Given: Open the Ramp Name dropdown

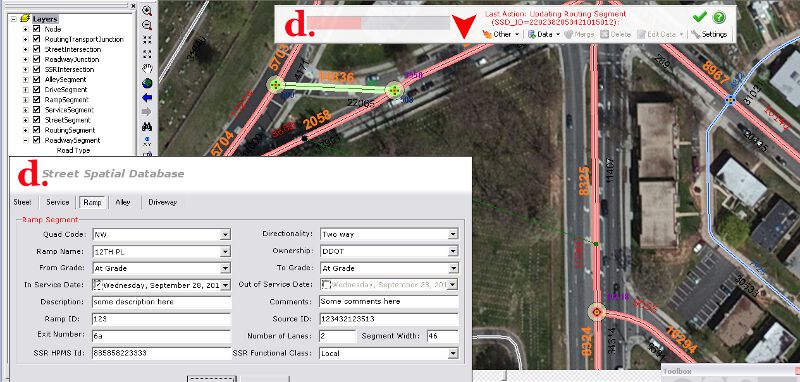Looking at the screenshot, I should coord(225,251).
